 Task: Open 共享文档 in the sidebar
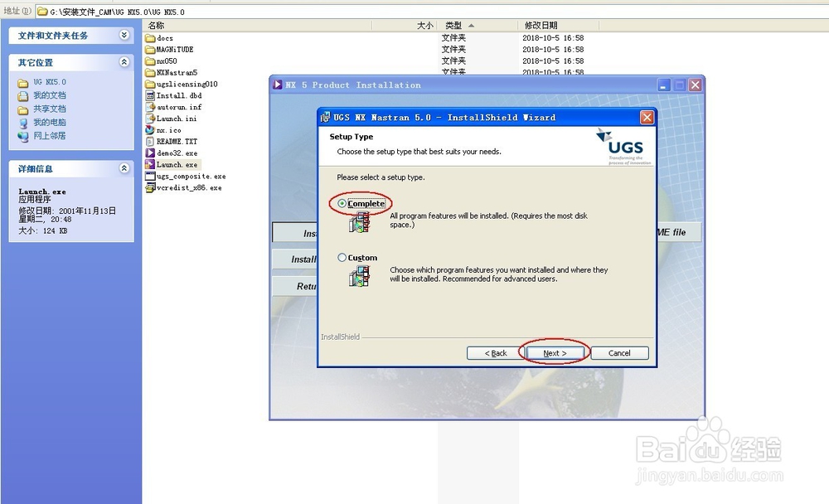click(50, 109)
